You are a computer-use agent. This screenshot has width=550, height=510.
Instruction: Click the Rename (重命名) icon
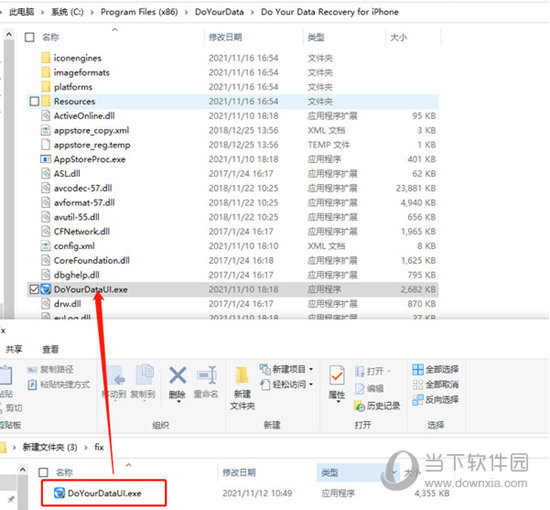click(207, 375)
